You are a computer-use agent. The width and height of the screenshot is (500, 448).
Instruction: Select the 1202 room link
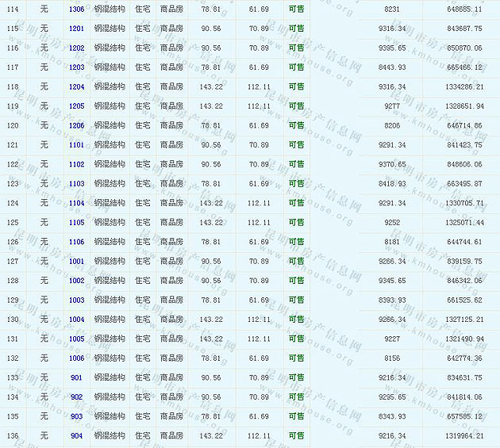pos(76,48)
